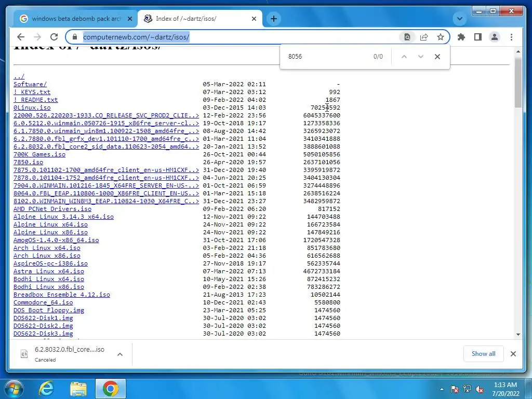Click the network tray icon

pos(467,389)
